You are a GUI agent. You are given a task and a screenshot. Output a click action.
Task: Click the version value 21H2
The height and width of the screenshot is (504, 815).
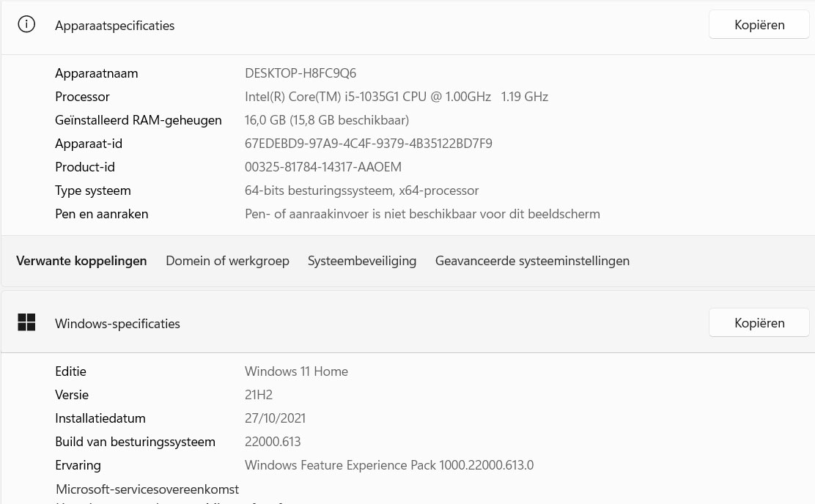coord(259,395)
